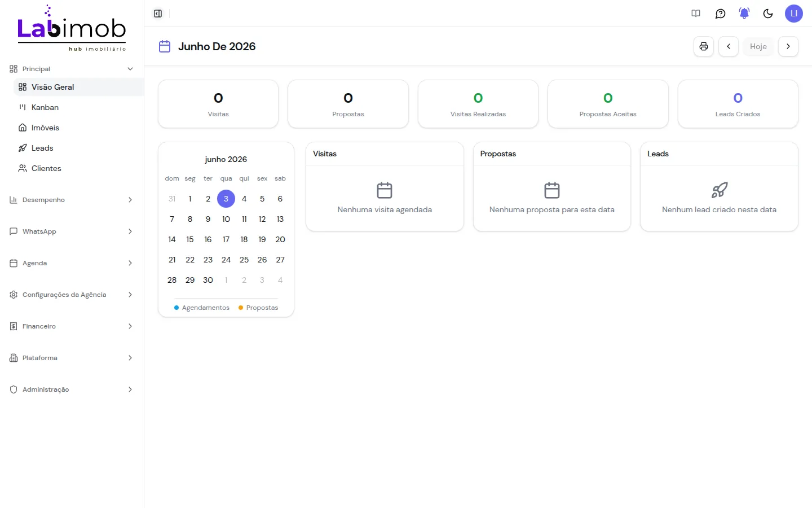Select June 15 in the calendar
The height and width of the screenshot is (508, 812).
[x=190, y=239]
